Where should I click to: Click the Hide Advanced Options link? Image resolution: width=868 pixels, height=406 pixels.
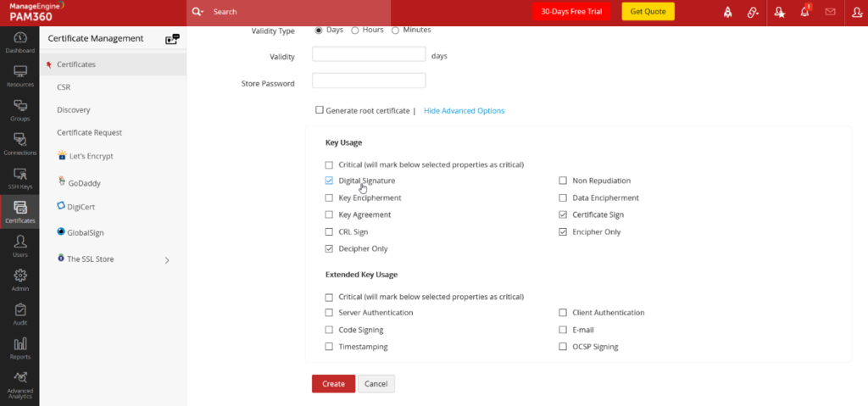[x=464, y=110]
